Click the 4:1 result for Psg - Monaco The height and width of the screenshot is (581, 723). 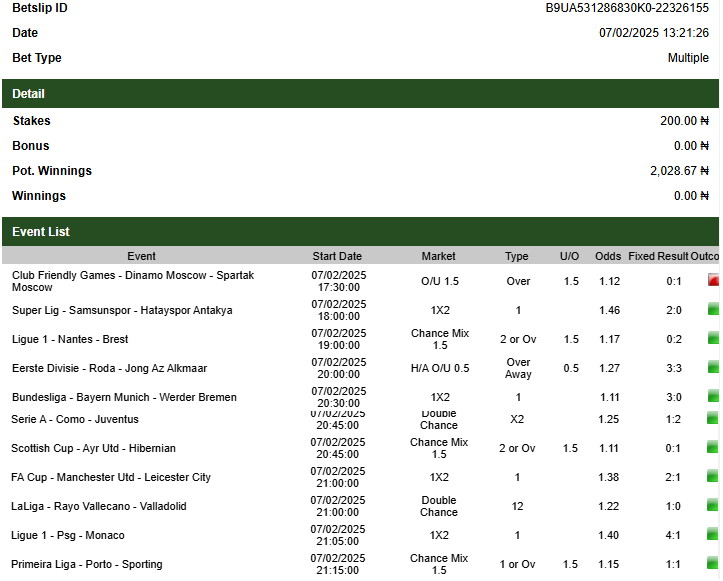pos(673,535)
